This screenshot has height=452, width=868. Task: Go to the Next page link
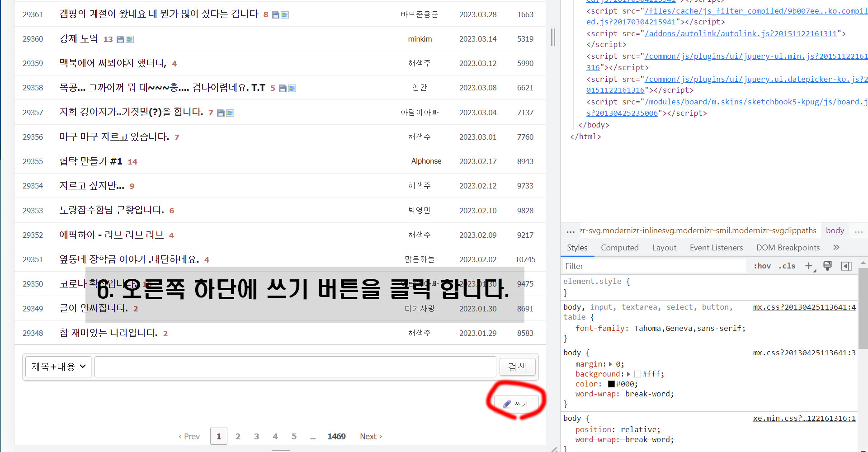(x=371, y=437)
